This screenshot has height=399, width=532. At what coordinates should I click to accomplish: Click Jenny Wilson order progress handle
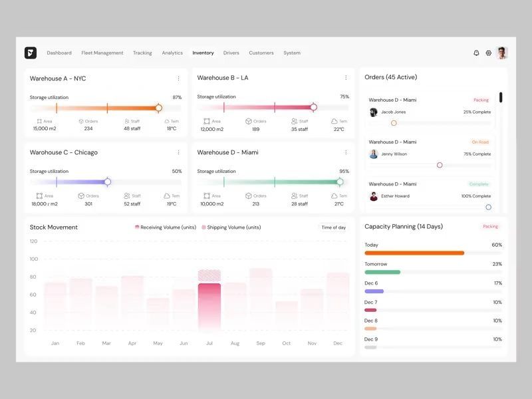pos(440,165)
